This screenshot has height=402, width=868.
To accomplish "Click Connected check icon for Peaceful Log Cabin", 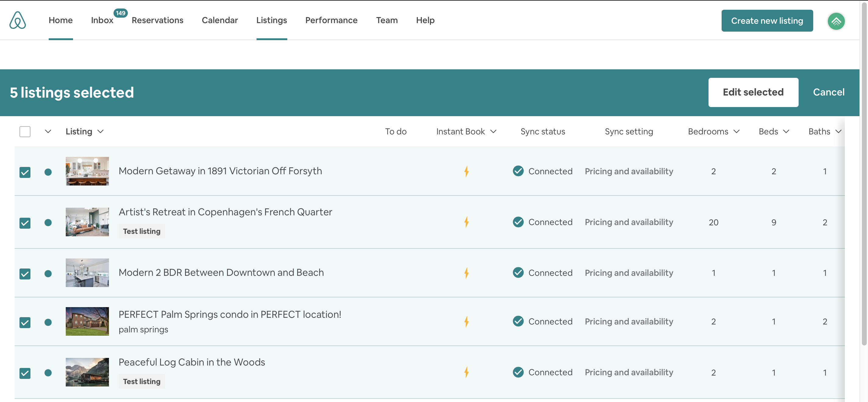I will (x=518, y=373).
